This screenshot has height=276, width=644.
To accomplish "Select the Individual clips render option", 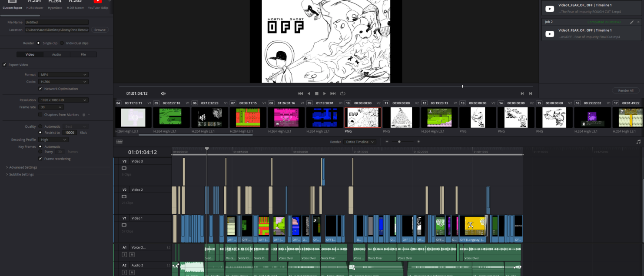I will pyautogui.click(x=62, y=43).
